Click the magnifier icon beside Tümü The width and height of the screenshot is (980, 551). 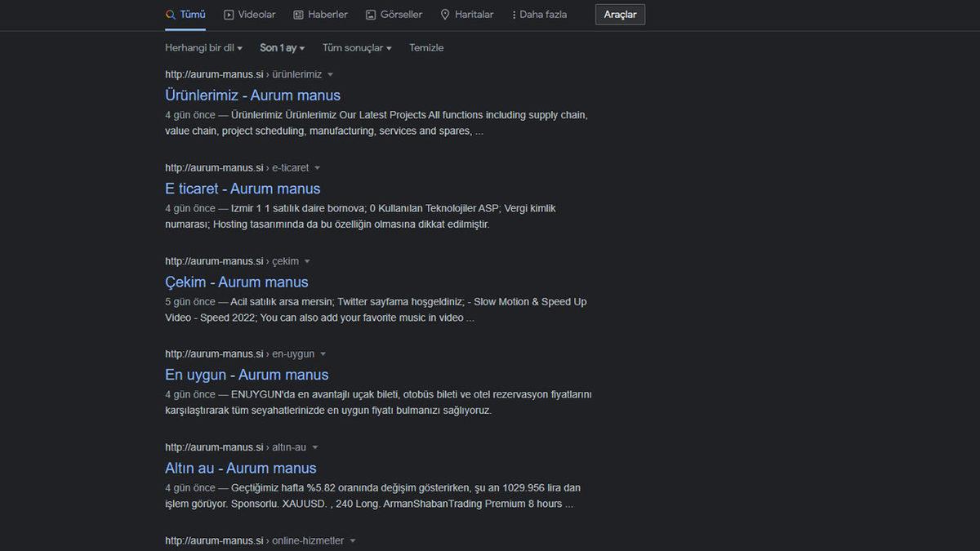171,14
